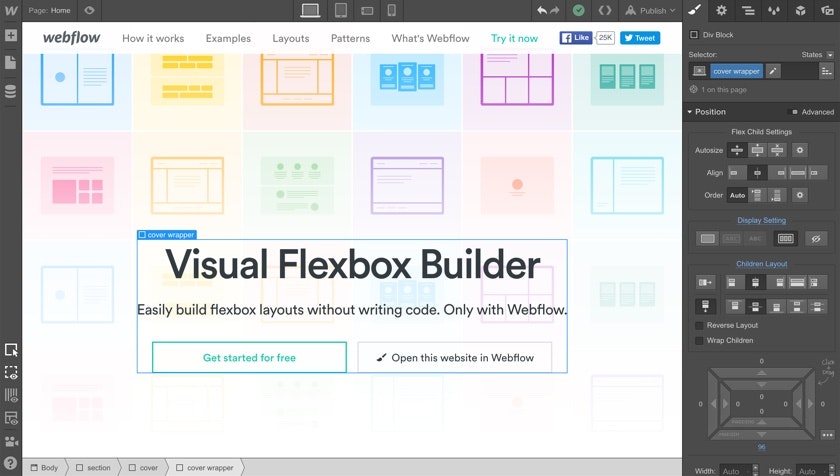Toggle show element edges
840x476 pixels.
tap(11, 373)
